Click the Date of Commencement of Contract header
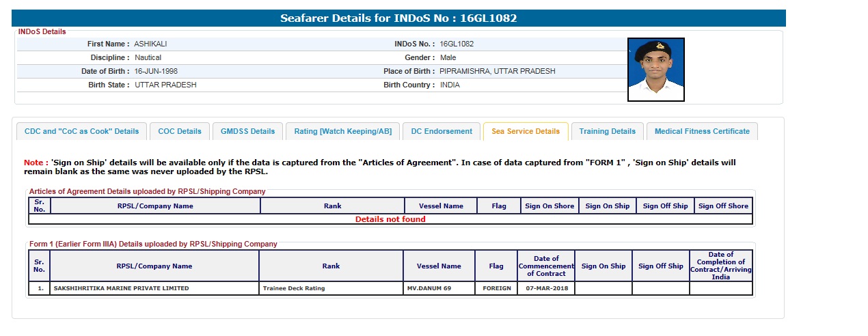This screenshot has width=868, height=336. (x=546, y=266)
